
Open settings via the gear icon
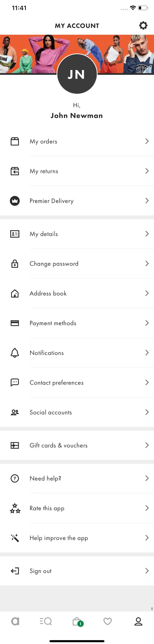point(143,25)
